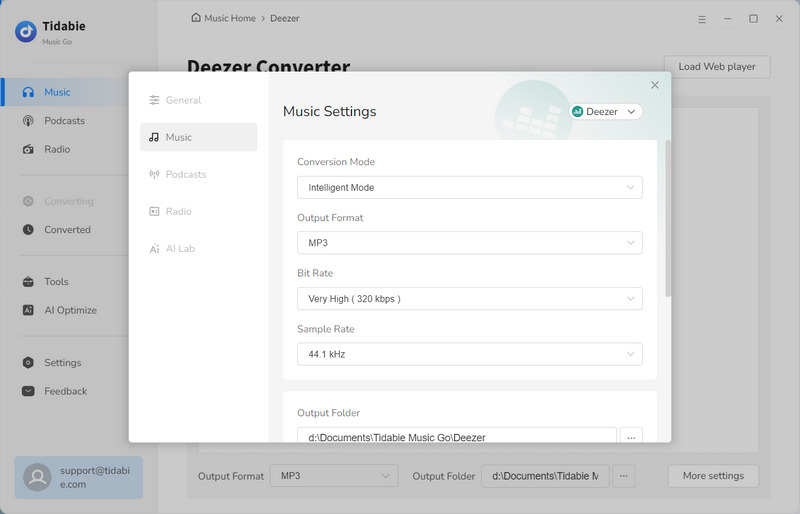Click the AI Lab icon in the settings dialog
Image resolution: width=800 pixels, height=514 pixels.
pyautogui.click(x=154, y=249)
